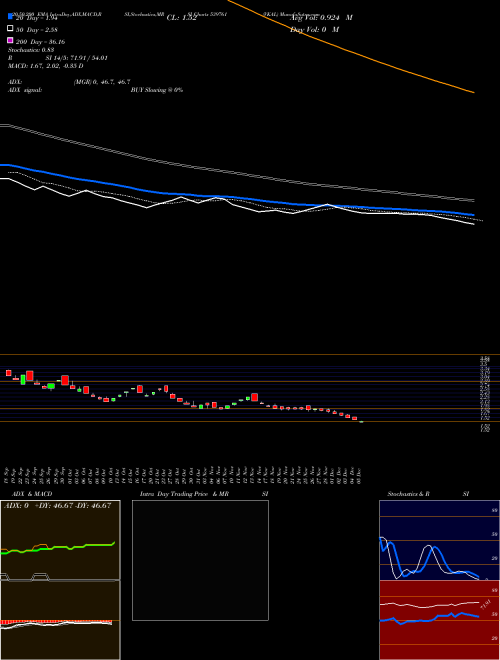Click the last green candlestick on price chart
The width and height of the screenshot is (500, 660).
pyautogui.click(x=362, y=421)
